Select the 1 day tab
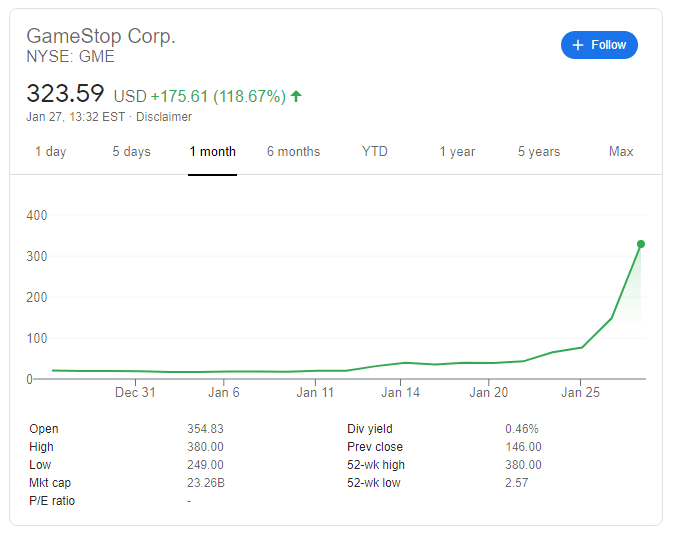The width and height of the screenshot is (678, 533). 50,152
